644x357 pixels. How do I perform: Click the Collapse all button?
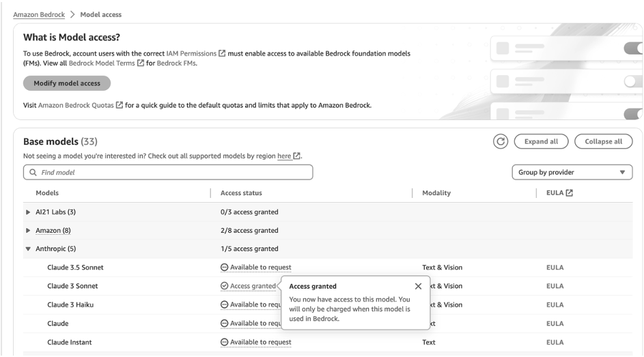pos(603,141)
